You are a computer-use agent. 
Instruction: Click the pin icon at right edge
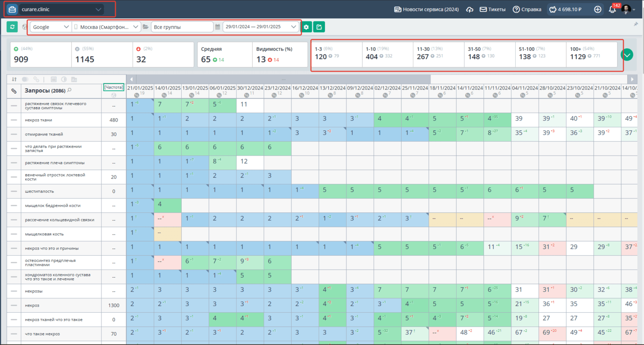coord(636,24)
